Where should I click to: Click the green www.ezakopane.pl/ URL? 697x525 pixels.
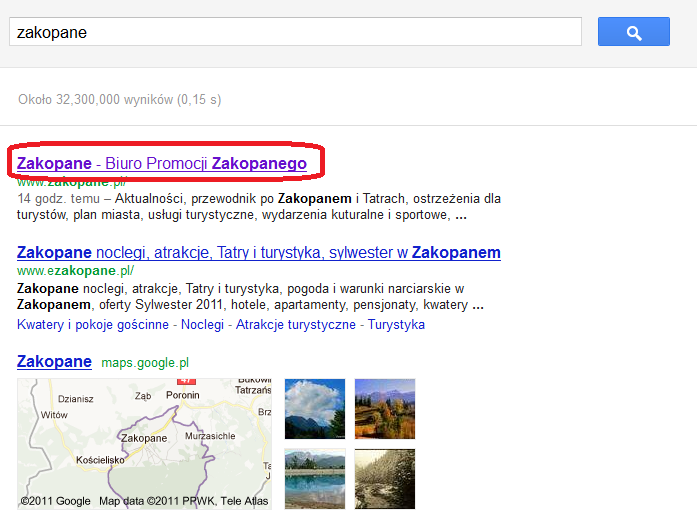[x=75, y=271]
